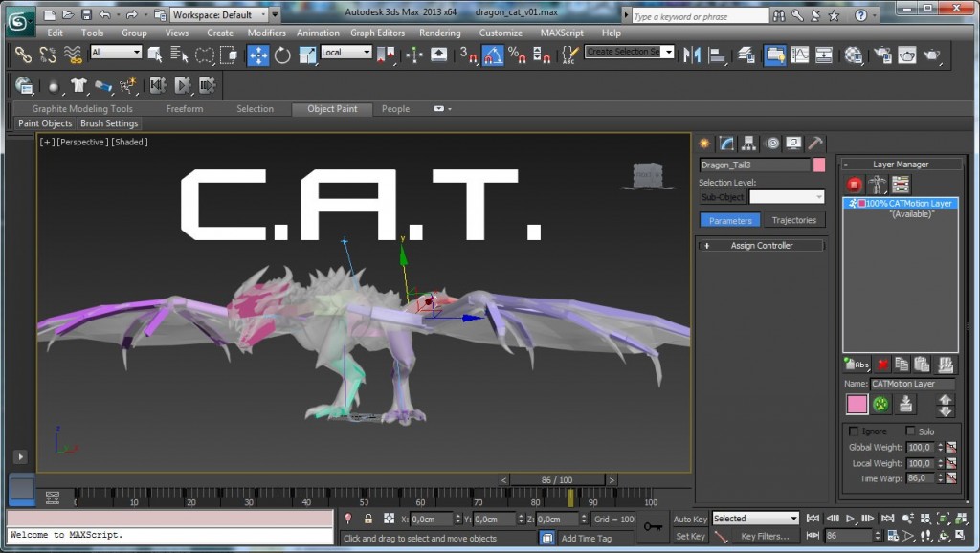The image size is (980, 553).
Task: Open the Selected key filter dropdown
Action: point(756,519)
